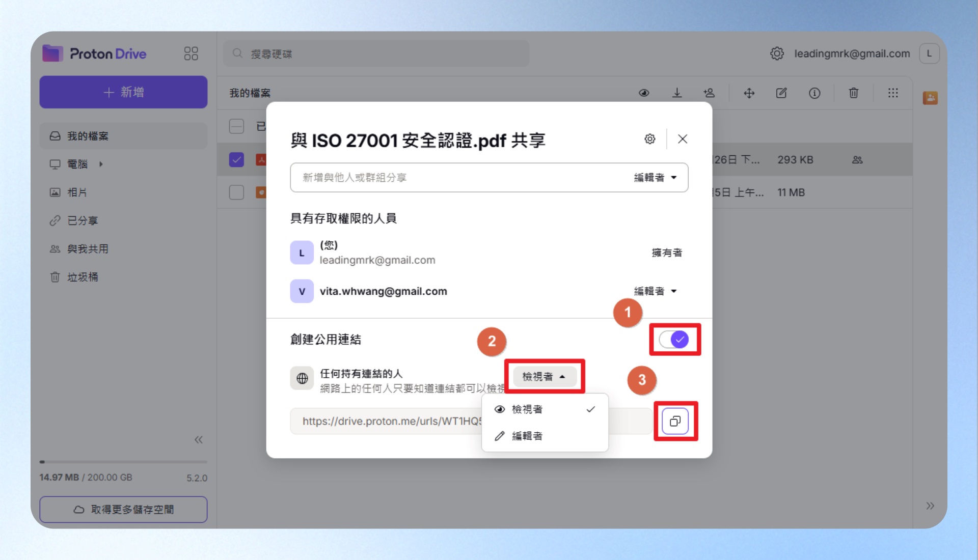Copy the public link to clipboard
This screenshot has height=560, width=978.
tap(675, 421)
